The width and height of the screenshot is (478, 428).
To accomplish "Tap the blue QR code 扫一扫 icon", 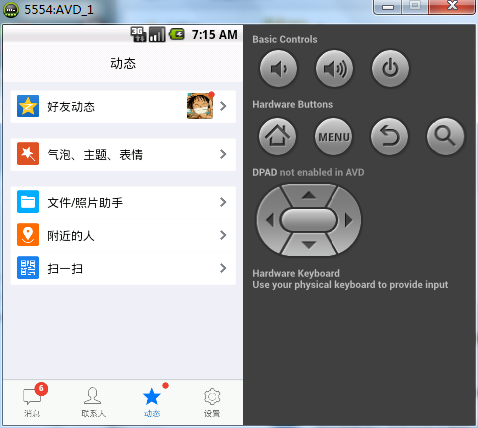I will point(28,268).
